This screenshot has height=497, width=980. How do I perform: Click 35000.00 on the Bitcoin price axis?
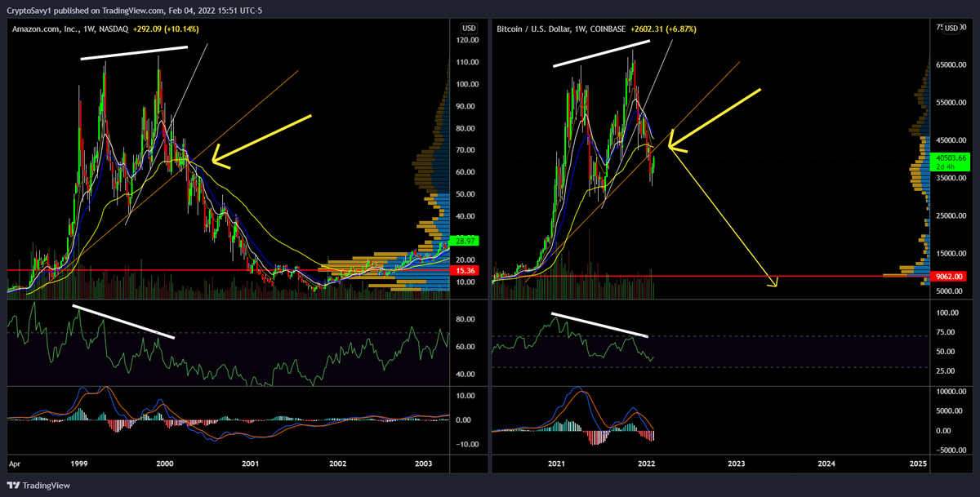pyautogui.click(x=952, y=177)
